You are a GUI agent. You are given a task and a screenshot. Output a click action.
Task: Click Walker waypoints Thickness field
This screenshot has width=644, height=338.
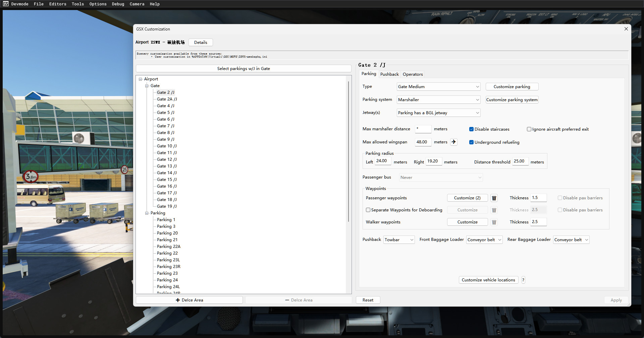[538, 222]
